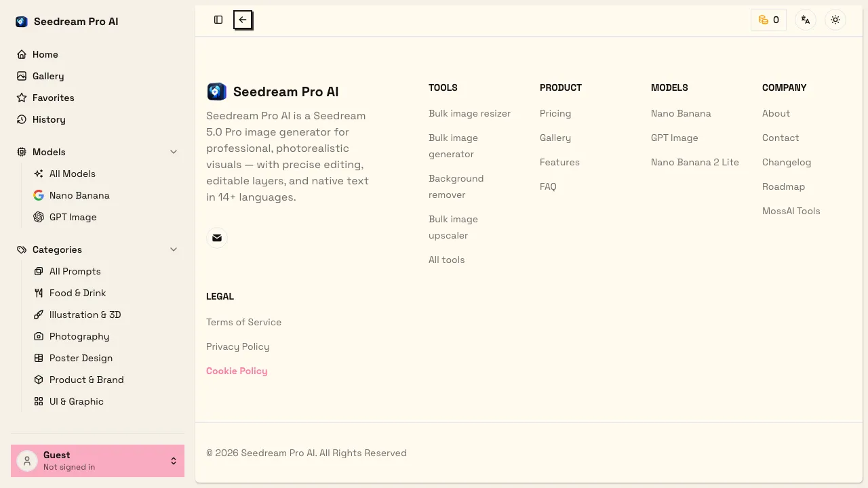Click the Guest user avatar icon
Image resolution: width=868 pixels, height=488 pixels.
click(x=27, y=461)
